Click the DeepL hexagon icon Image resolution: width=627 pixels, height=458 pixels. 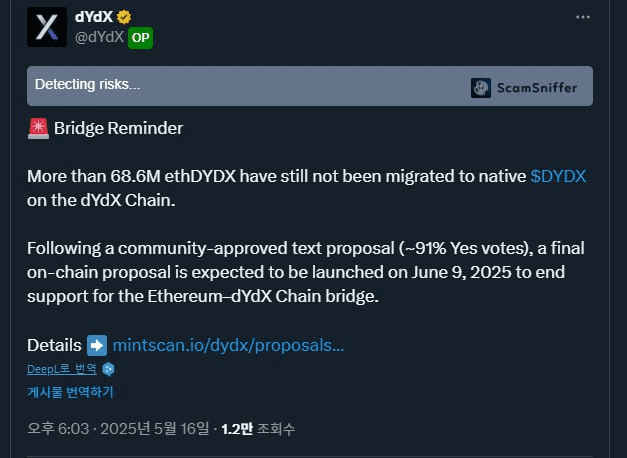tap(108, 369)
